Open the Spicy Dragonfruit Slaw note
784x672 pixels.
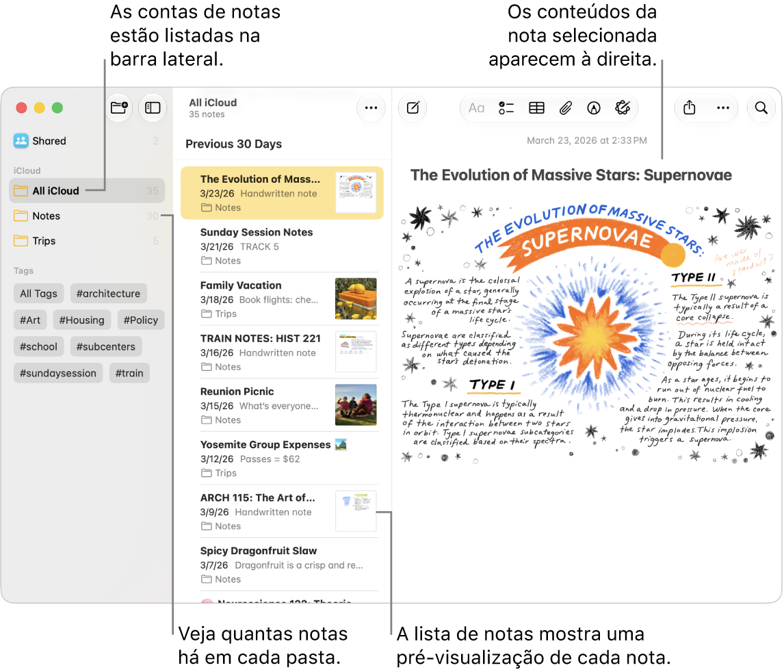[x=282, y=564]
